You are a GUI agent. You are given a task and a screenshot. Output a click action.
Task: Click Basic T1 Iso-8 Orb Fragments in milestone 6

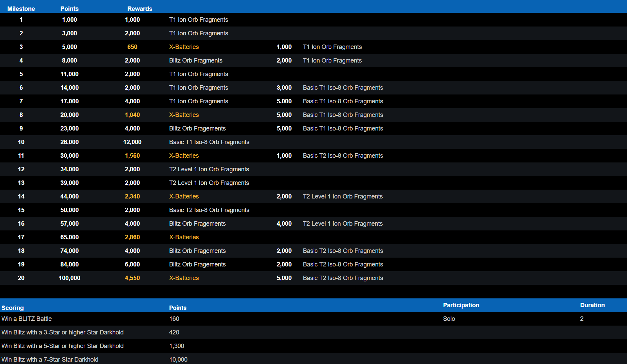[x=343, y=88]
